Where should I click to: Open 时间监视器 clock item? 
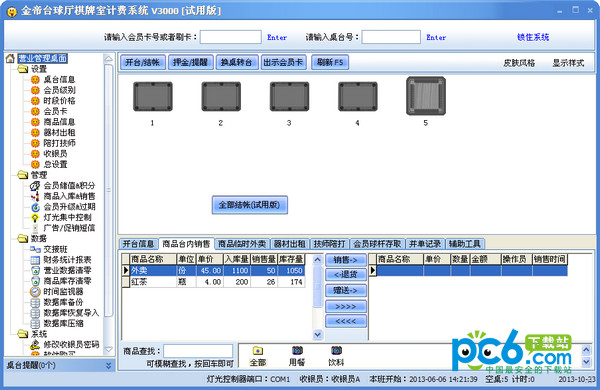[63, 292]
